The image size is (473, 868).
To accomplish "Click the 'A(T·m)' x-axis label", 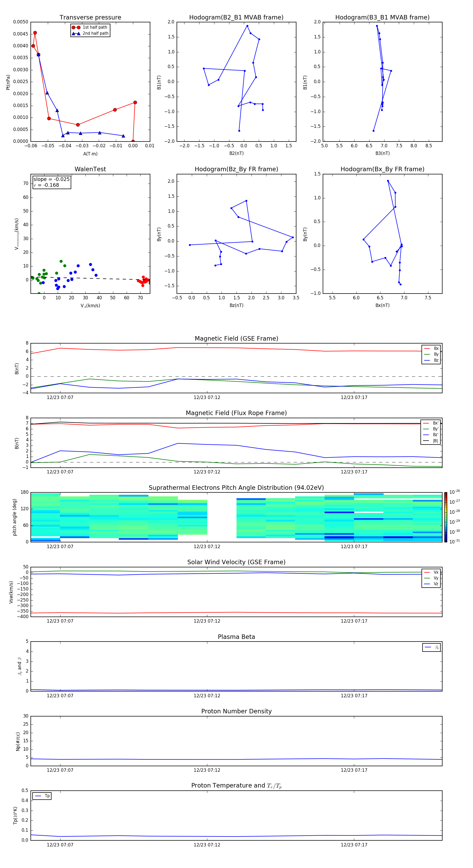I will pos(90,154).
